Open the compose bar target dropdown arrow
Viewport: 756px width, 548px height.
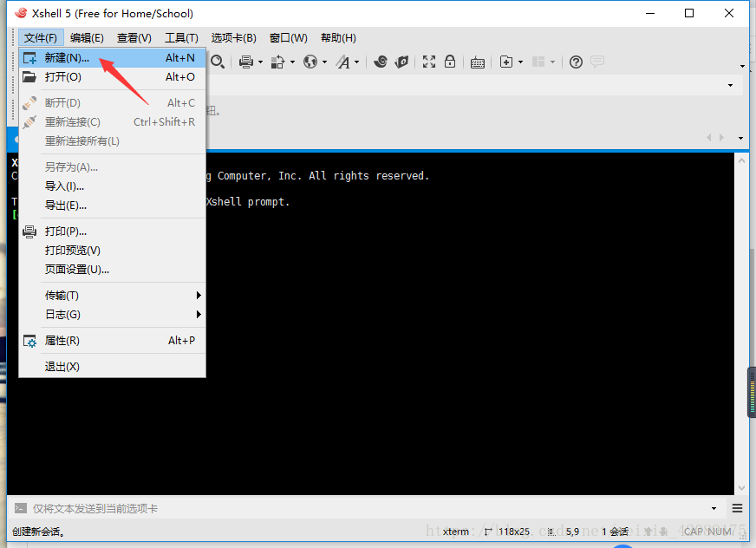coord(714,508)
